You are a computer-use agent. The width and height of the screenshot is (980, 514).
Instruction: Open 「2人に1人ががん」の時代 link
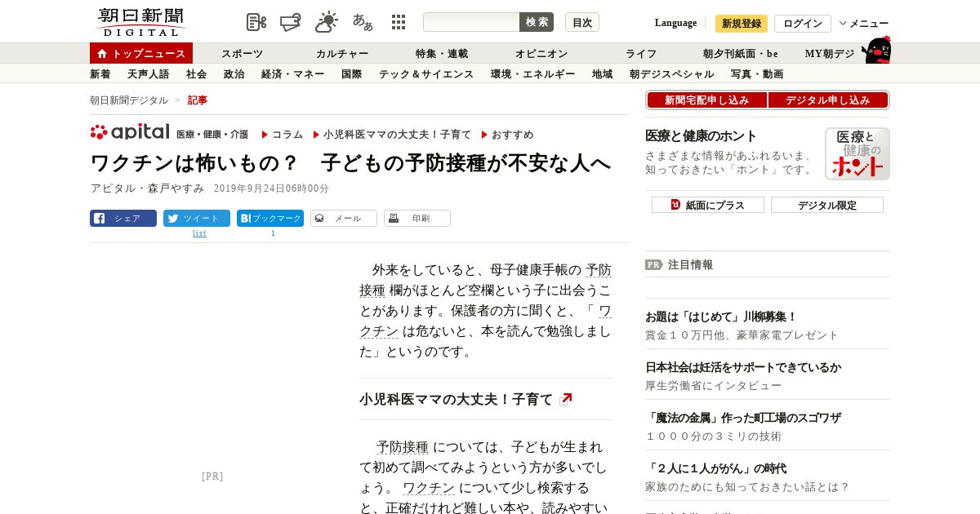tap(716, 468)
